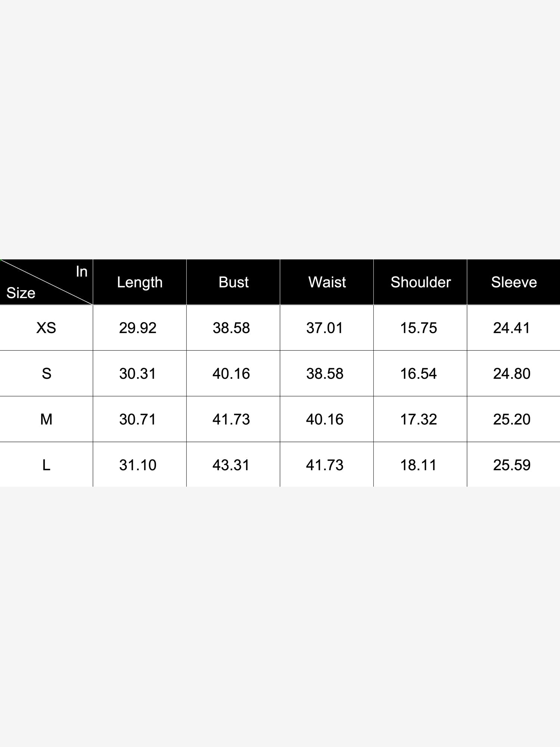Screen dimensions: 560x747
Task: Click the M sleeve value 25.20
Action: (512, 419)
